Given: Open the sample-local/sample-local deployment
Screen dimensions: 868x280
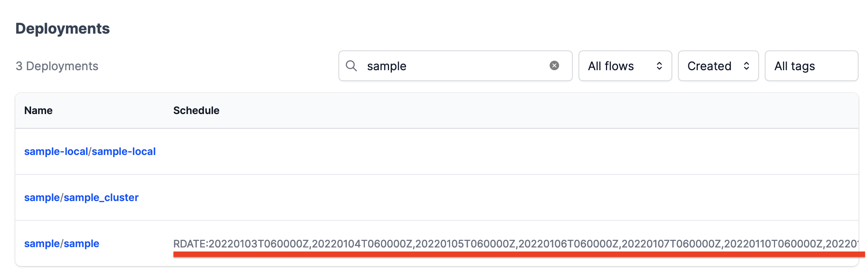Looking at the screenshot, I should pos(90,151).
